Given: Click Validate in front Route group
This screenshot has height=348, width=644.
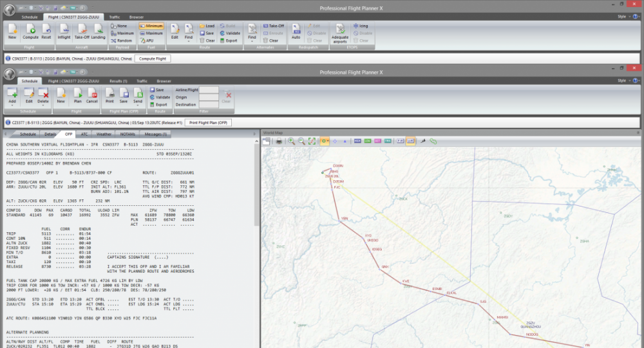Looking at the screenshot, I should click(160, 97).
